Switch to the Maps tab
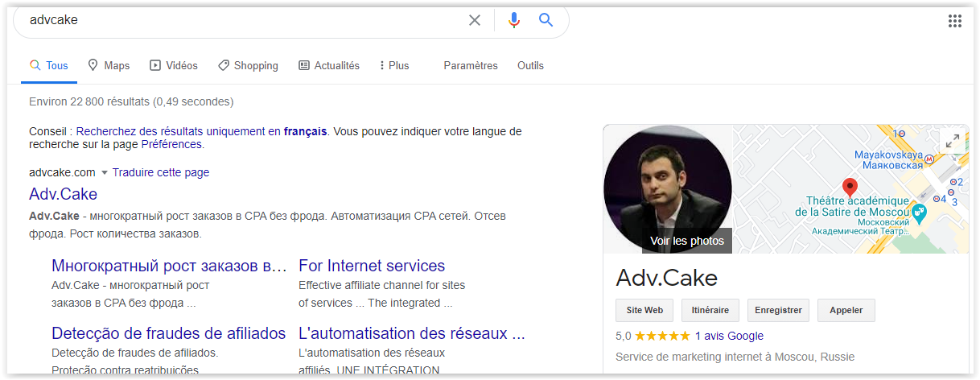 coord(109,65)
